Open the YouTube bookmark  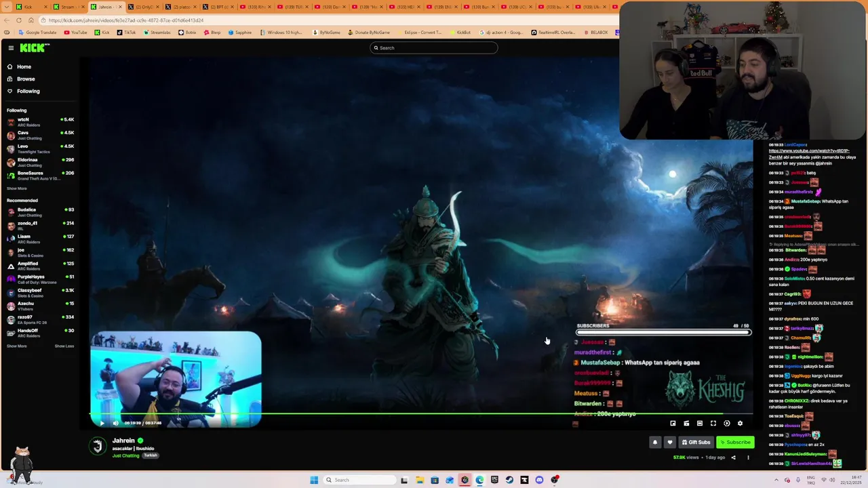tap(76, 33)
